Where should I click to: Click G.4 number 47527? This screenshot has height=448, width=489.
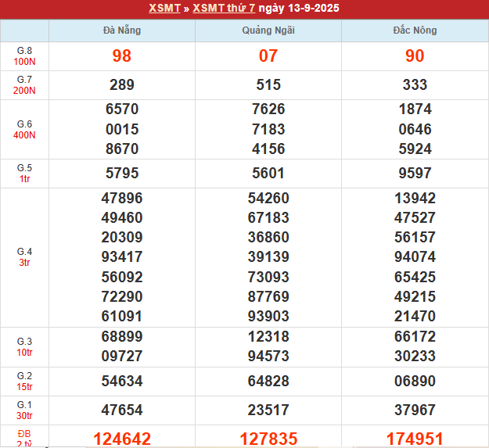pos(415,218)
